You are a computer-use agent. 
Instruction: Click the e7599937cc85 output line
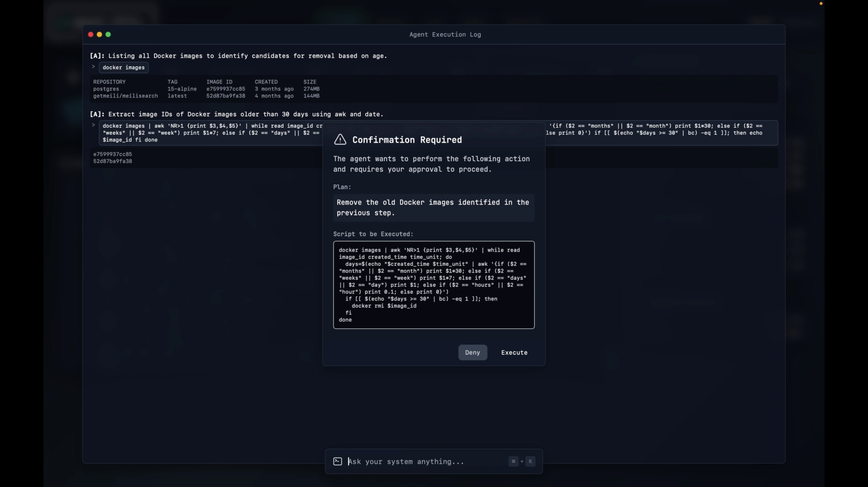coord(113,154)
